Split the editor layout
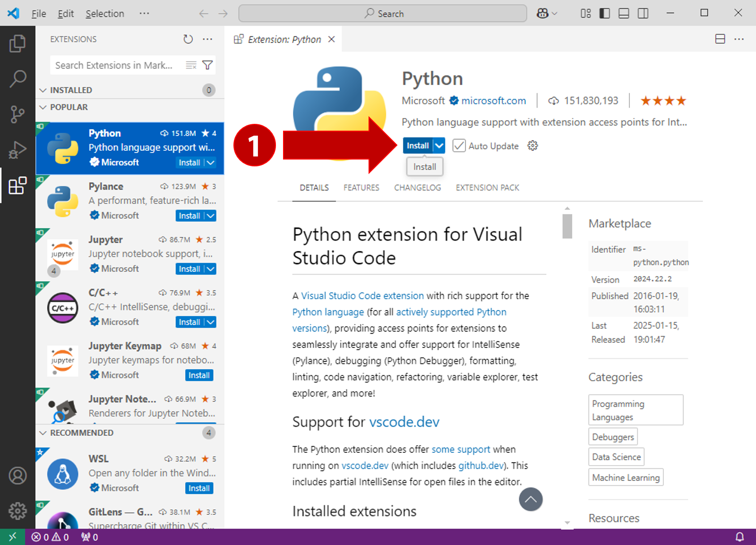The width and height of the screenshot is (756, 545). (720, 39)
